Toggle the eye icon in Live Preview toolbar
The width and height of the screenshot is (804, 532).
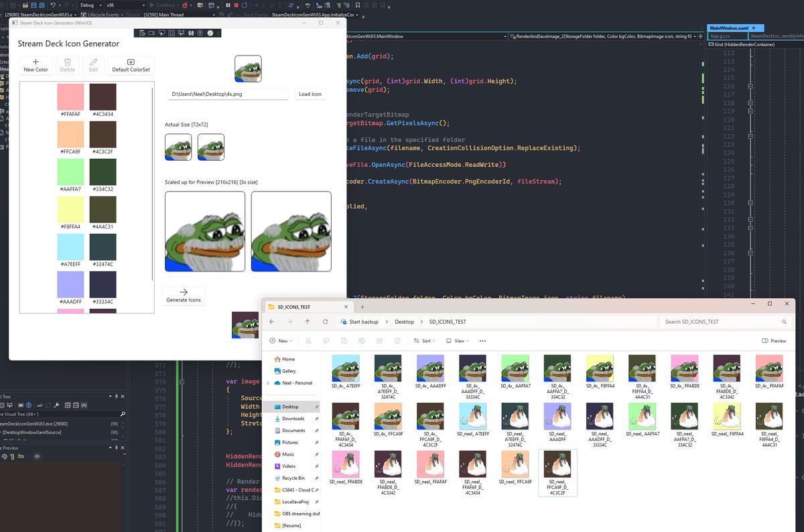click(x=37, y=456)
